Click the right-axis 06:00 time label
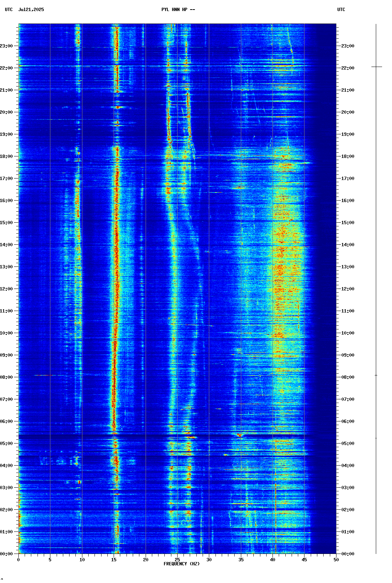The height and width of the screenshot is (583, 392). (x=348, y=421)
